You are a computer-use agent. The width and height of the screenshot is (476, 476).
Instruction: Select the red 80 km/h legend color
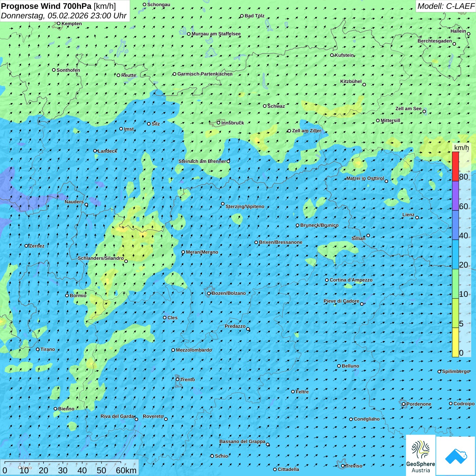pos(455,166)
